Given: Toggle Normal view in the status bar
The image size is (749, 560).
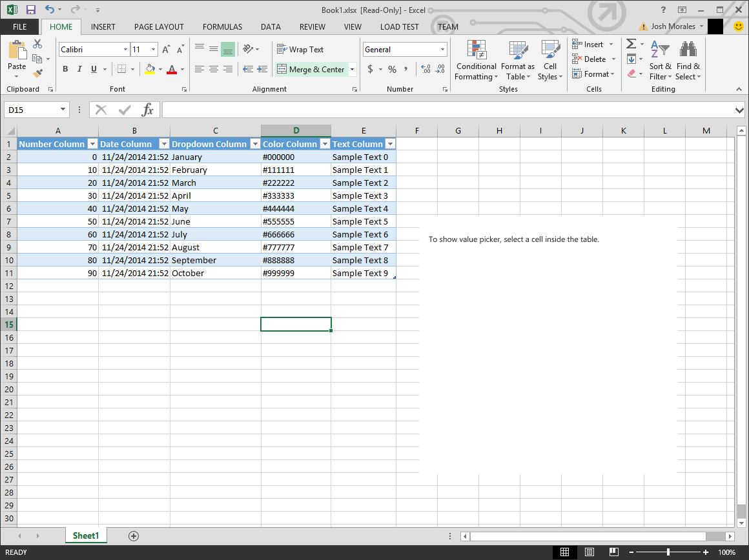Looking at the screenshot, I should coord(565,552).
